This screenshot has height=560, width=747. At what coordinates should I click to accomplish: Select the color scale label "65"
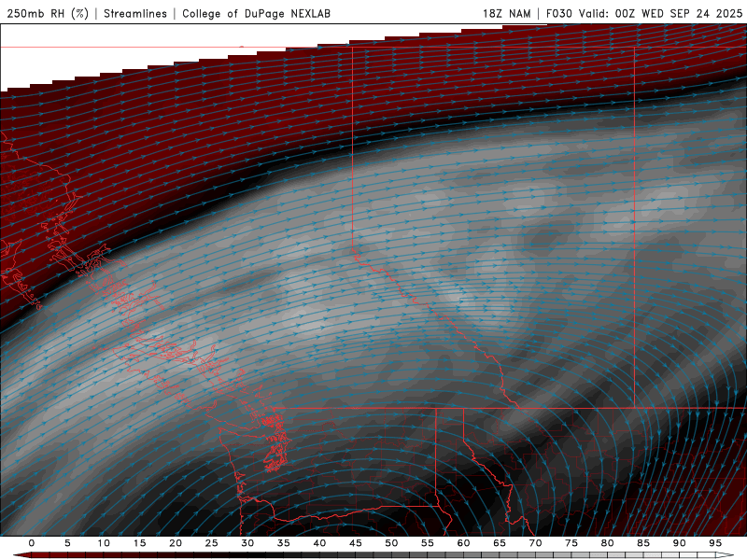500,543
